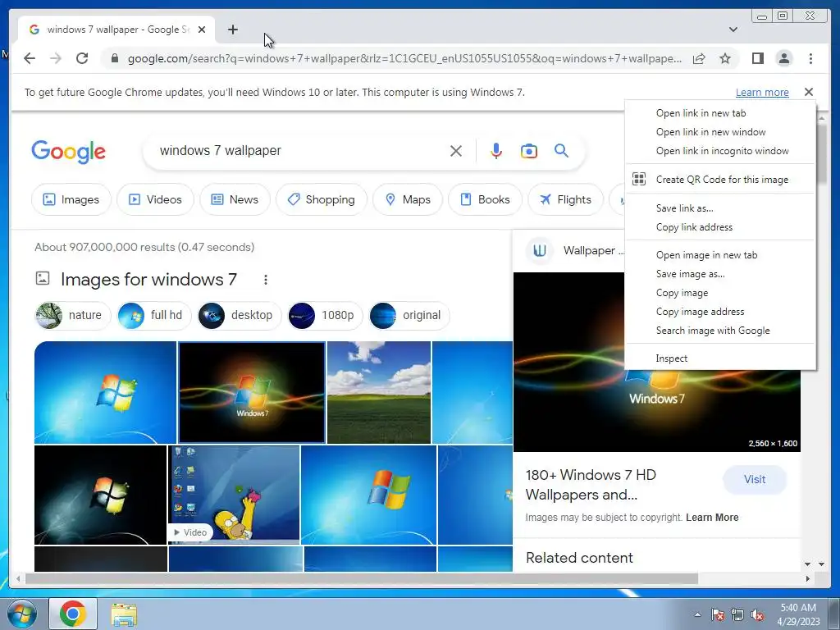Open the green field sky thumbnail
The width and height of the screenshot is (840, 630).
(379, 392)
